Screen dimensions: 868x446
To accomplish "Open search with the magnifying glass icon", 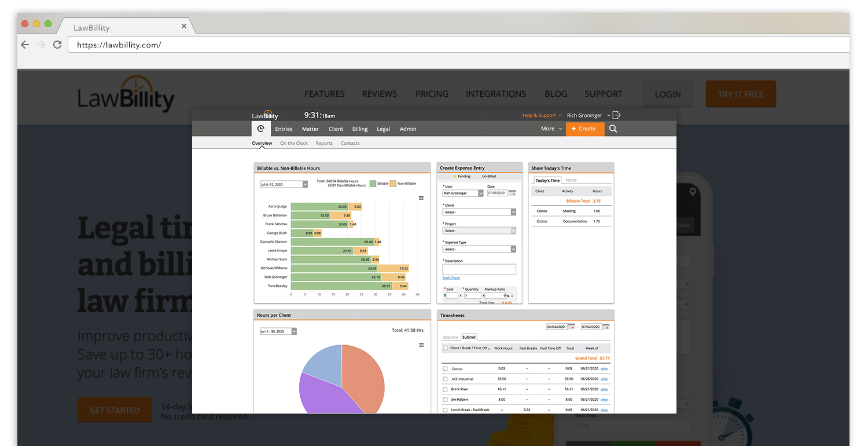I will (x=613, y=129).
